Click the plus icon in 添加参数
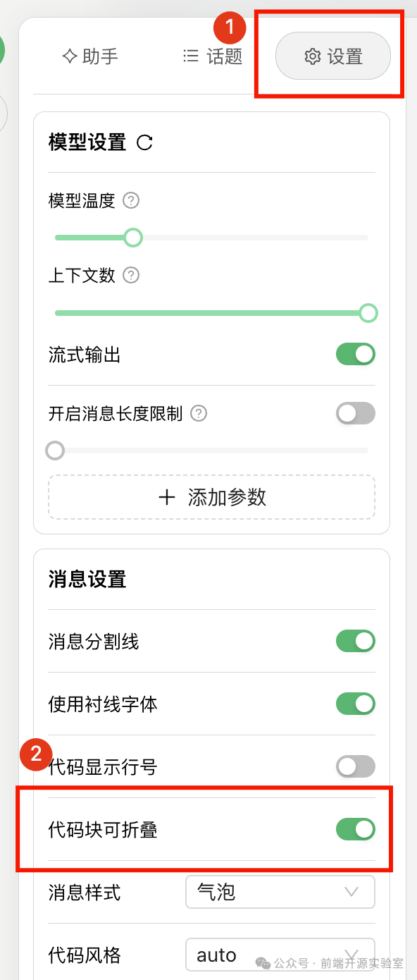Viewport: 417px width, 980px height. 167,497
